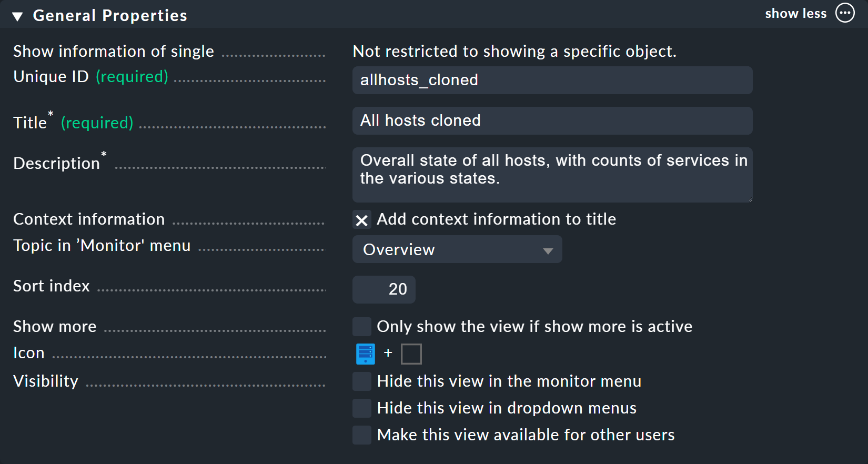Image resolution: width=868 pixels, height=464 pixels.
Task: Click the plus sign between icon selectors
Action: tap(388, 353)
